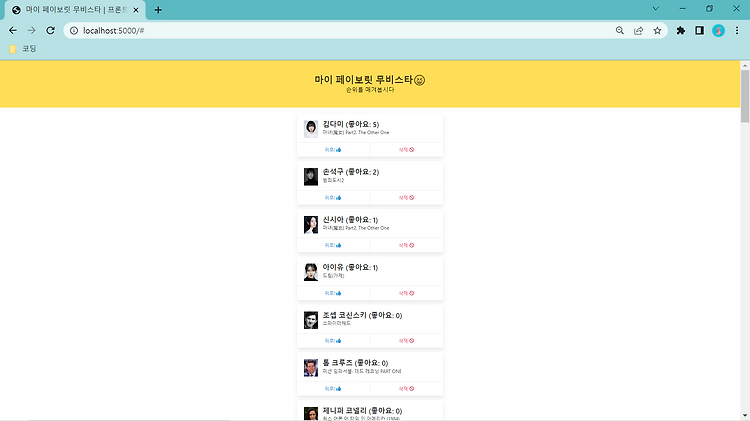Like 손석구 with the 위로 button
The width and height of the screenshot is (750, 421).
333,198
